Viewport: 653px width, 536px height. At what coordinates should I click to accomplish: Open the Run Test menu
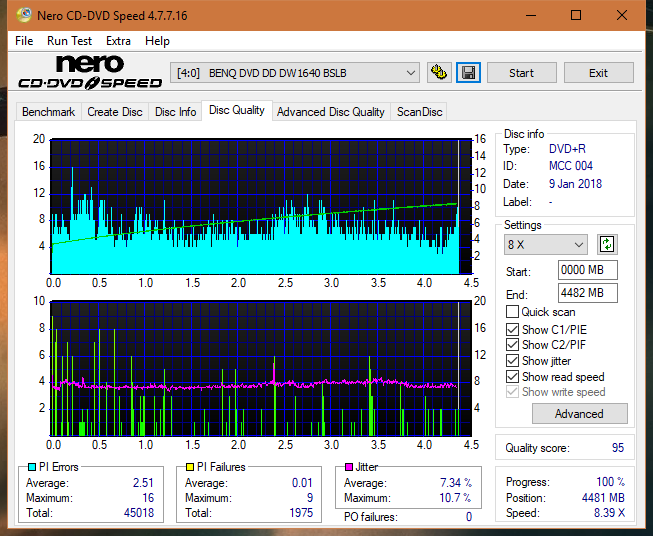tap(69, 41)
